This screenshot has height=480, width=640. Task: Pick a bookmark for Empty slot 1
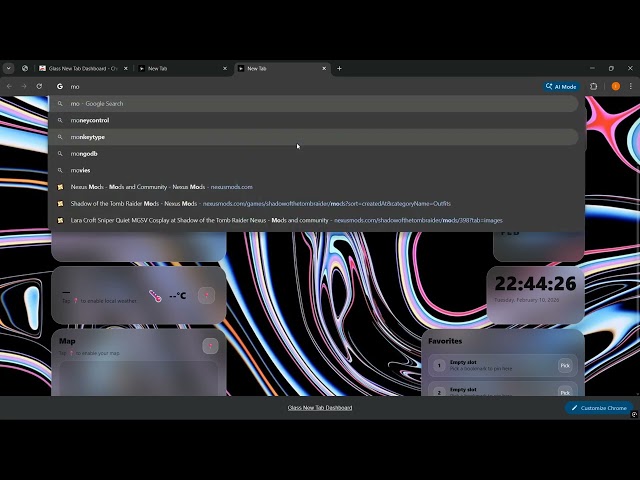[x=565, y=366]
